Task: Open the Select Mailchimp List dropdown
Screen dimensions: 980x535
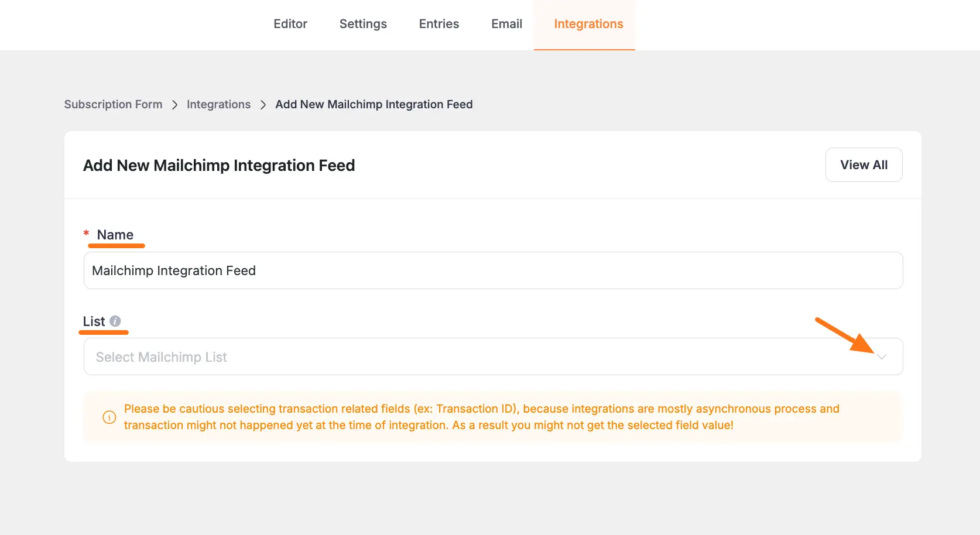Action: 468,357
